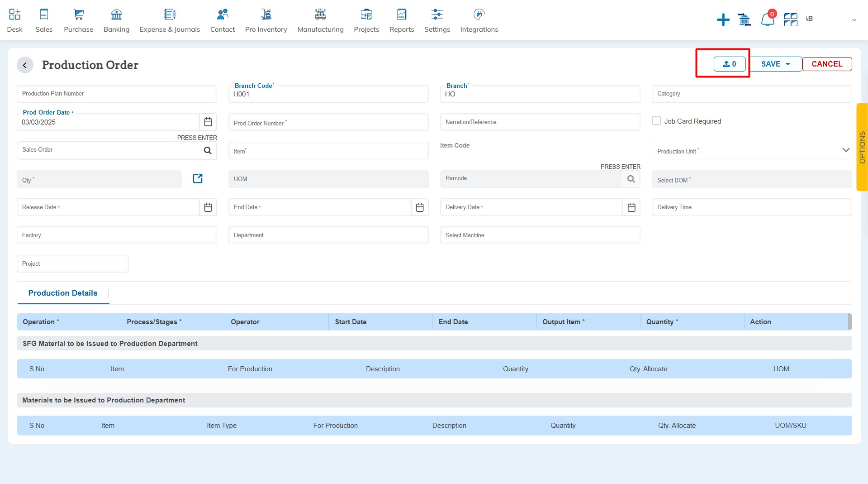Click the Project field
The height and width of the screenshot is (484, 868).
click(x=73, y=264)
